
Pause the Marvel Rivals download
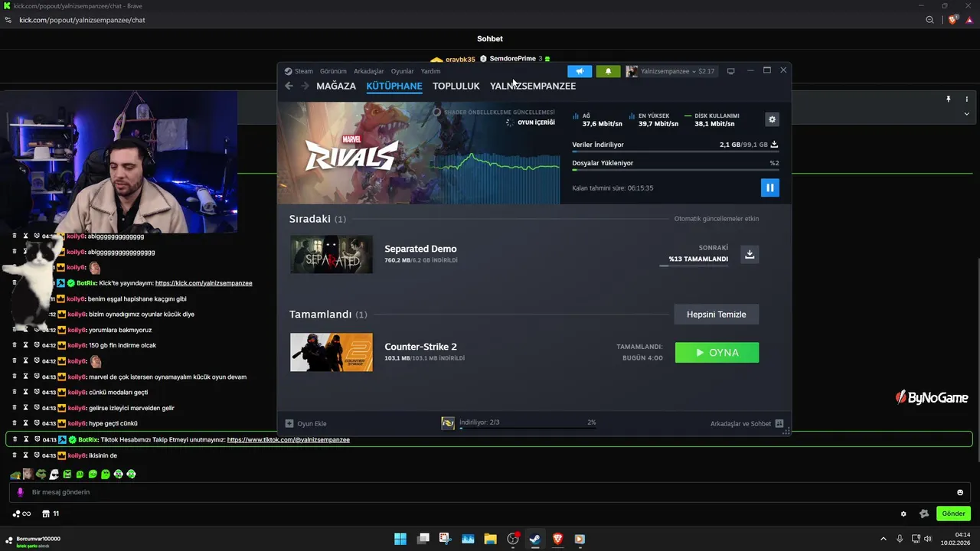click(x=769, y=187)
